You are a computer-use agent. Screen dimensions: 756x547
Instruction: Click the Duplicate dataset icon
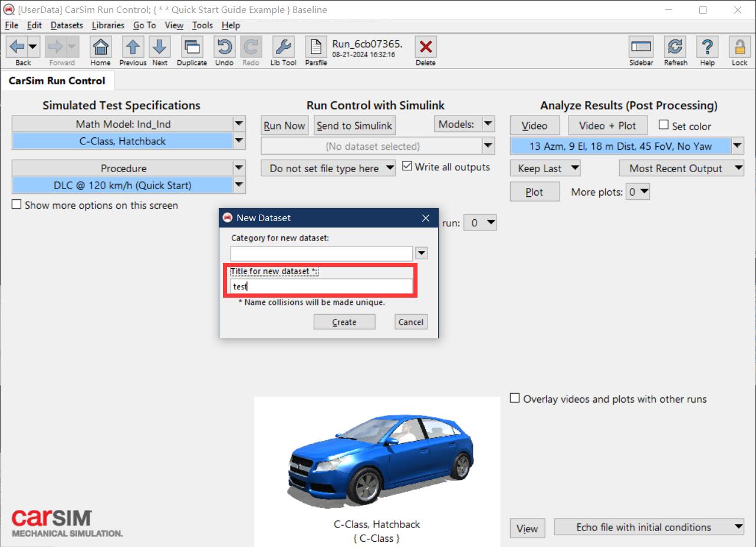coord(192,47)
